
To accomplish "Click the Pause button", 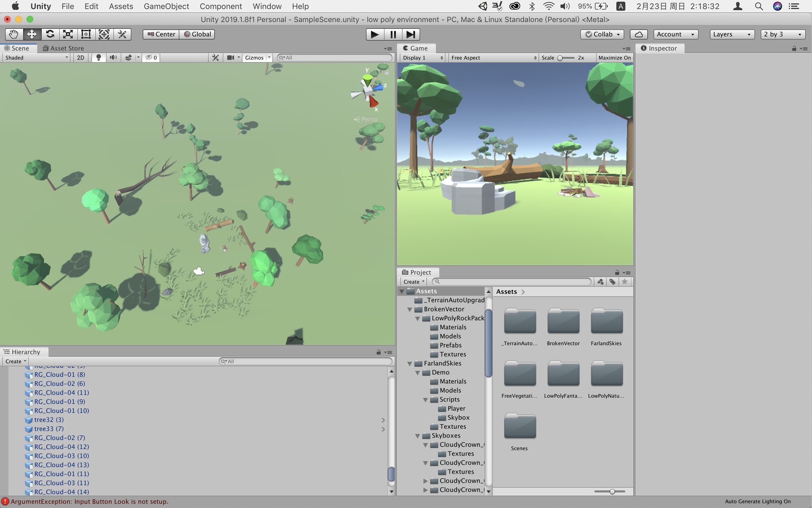I will click(393, 35).
